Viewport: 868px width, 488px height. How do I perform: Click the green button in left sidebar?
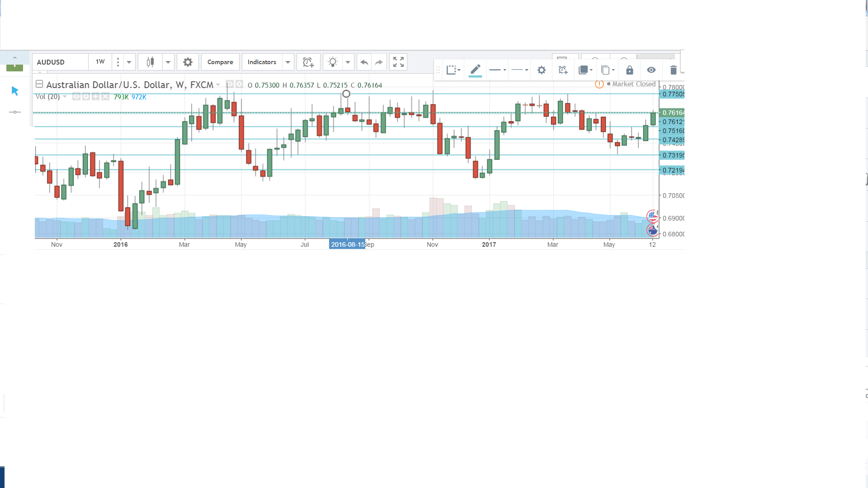(14, 67)
